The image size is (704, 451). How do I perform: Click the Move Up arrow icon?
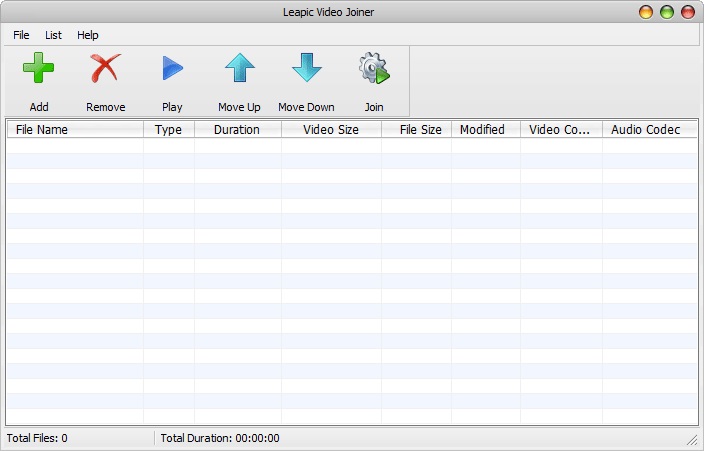(x=239, y=69)
